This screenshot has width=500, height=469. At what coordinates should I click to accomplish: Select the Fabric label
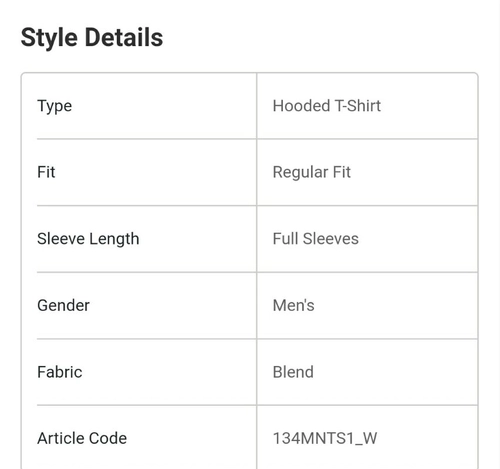click(59, 372)
